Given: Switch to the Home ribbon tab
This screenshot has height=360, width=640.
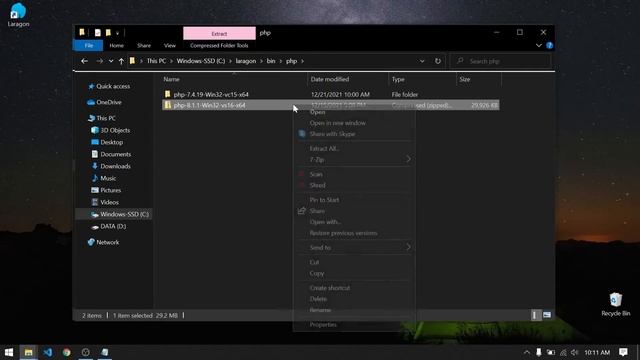Looking at the screenshot, I should 116,45.
